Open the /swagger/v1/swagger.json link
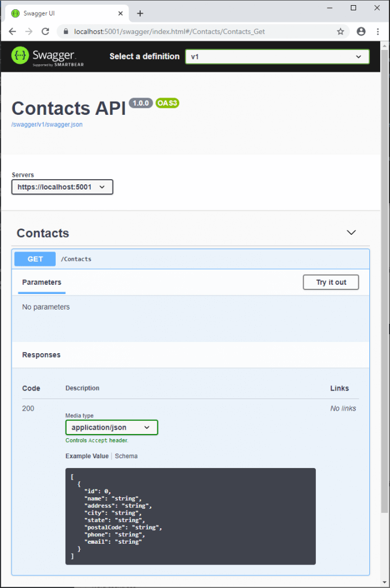Image resolution: width=390 pixels, height=588 pixels. click(x=47, y=125)
